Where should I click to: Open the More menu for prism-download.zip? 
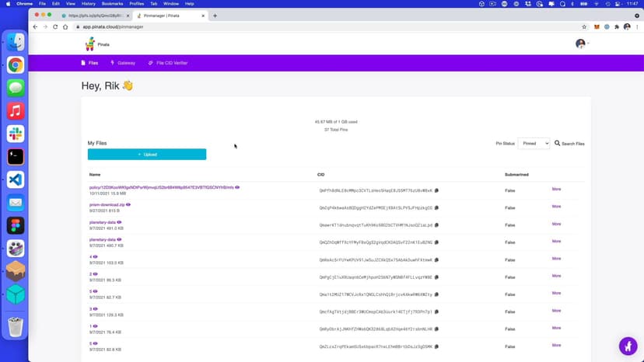556,207
